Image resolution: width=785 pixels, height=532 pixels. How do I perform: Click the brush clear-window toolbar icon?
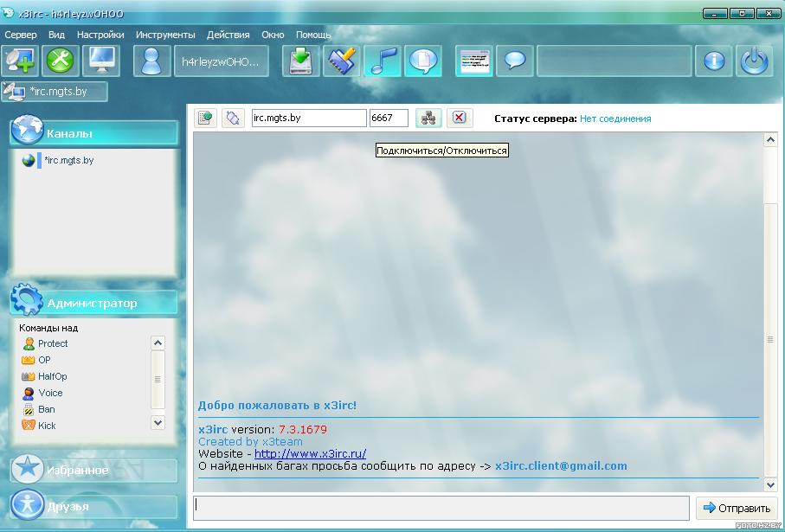pyautogui.click(x=341, y=61)
